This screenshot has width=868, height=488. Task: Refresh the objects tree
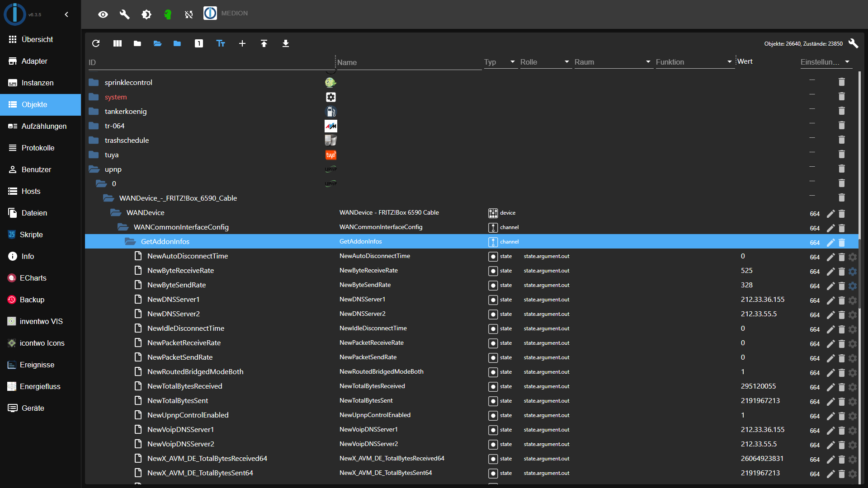(96, 43)
